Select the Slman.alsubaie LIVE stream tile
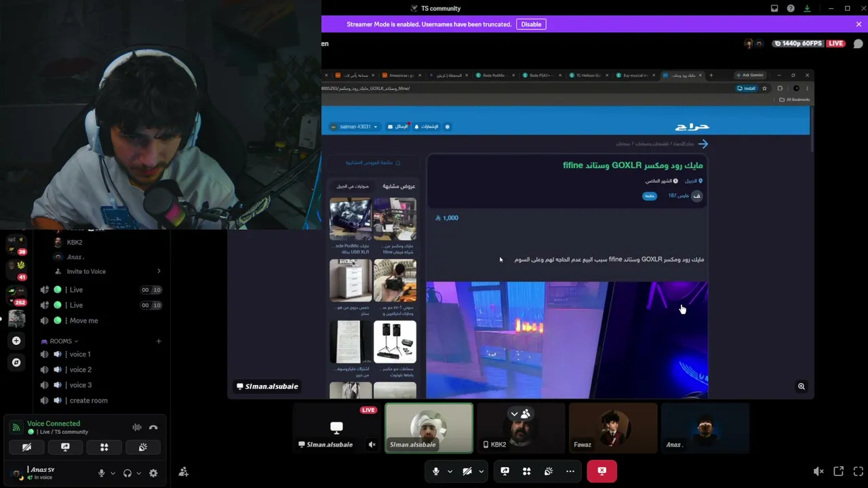This screenshot has height=488, width=868. [336, 428]
